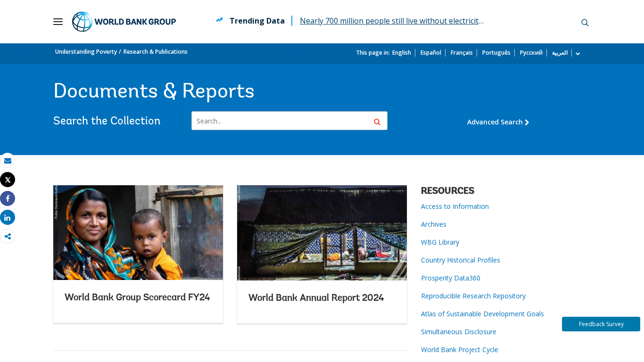Open the Access to Information resource link
Viewport: 644px width, 362px height.
(x=454, y=206)
